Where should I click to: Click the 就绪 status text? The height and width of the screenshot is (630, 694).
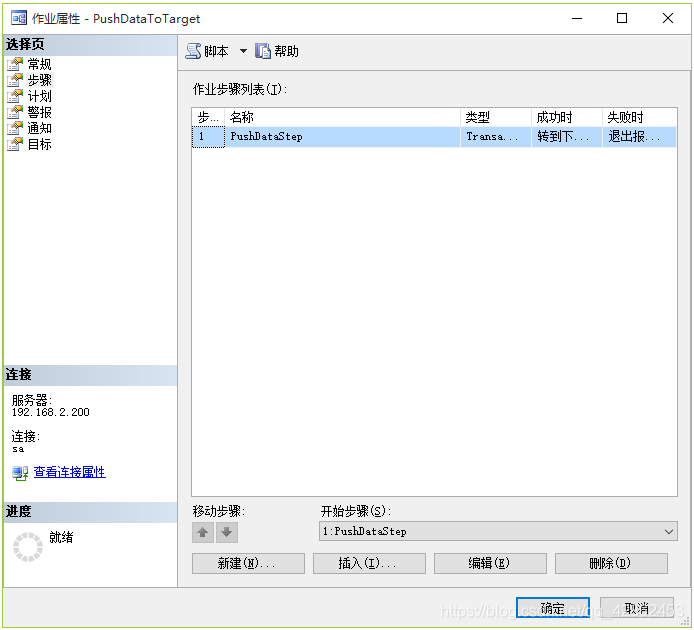[x=61, y=537]
